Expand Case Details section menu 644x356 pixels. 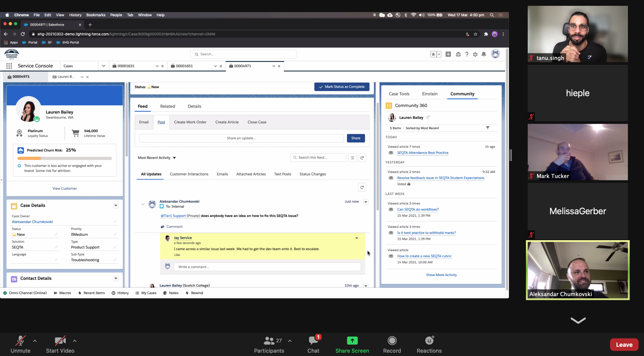[116, 206]
